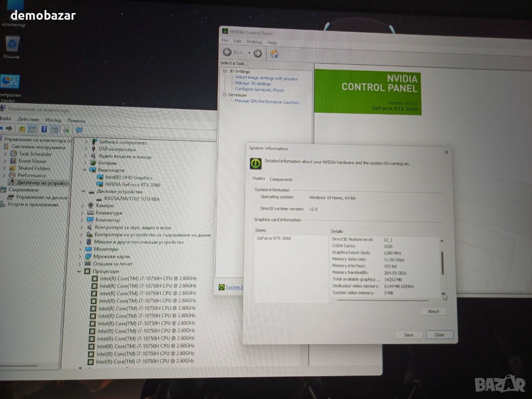Select the NVIDIA GeForce RTX 2060 device
This screenshot has height=399, width=532.
pyautogui.click(x=132, y=184)
